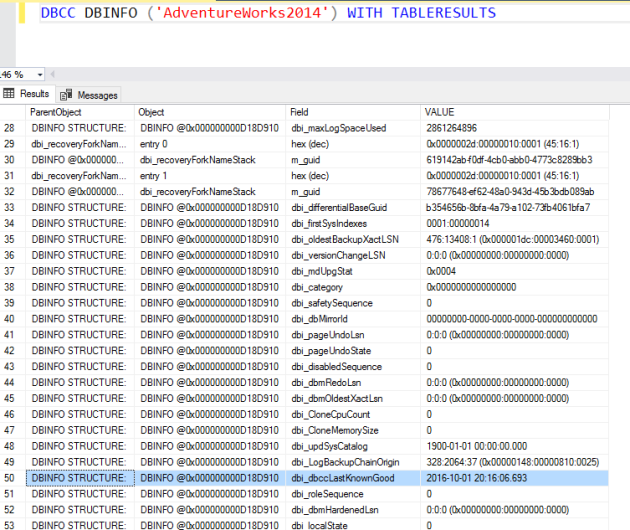Click the Messages tab icon

(66, 95)
